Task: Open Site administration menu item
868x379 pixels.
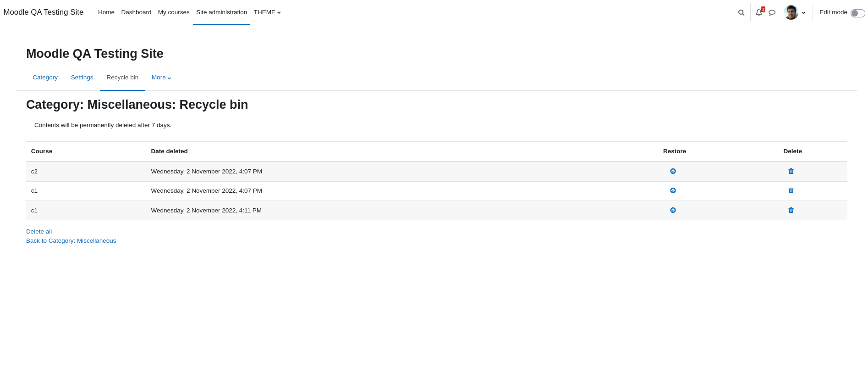Action: point(221,12)
